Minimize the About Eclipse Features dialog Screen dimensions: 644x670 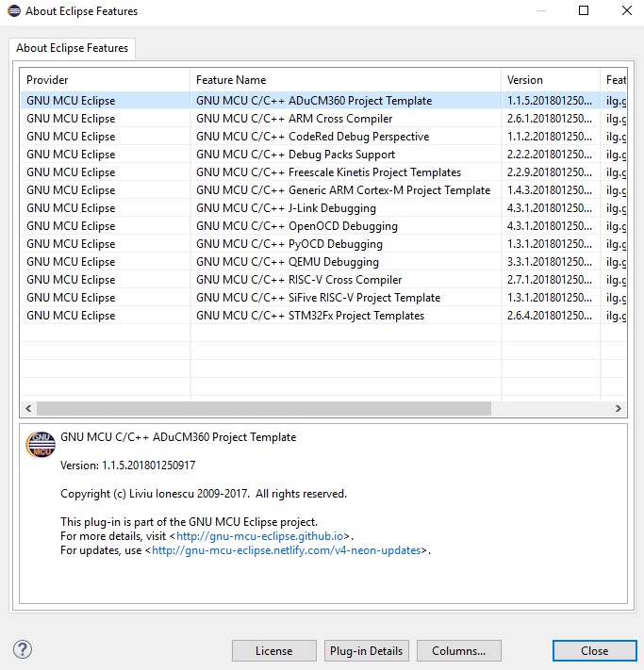click(540, 11)
